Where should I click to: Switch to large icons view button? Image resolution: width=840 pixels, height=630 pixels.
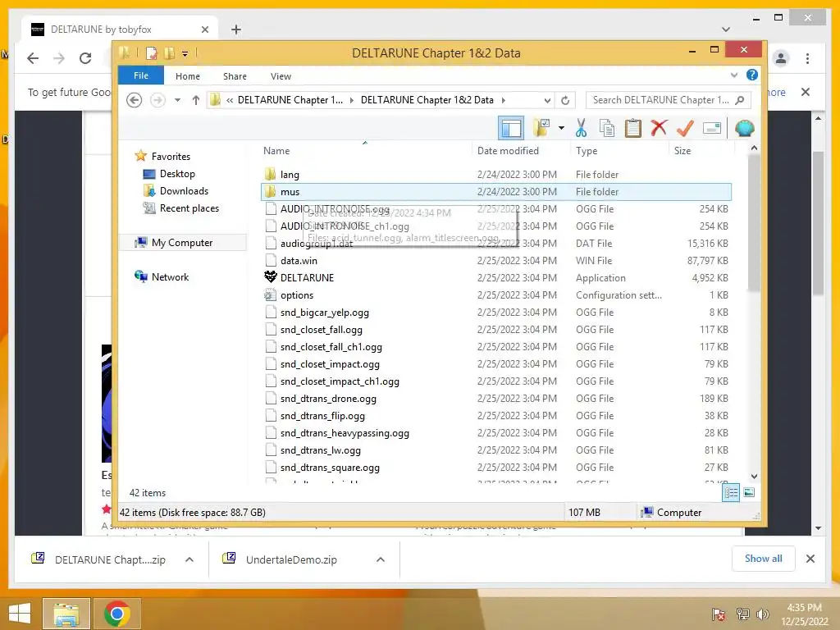point(749,492)
